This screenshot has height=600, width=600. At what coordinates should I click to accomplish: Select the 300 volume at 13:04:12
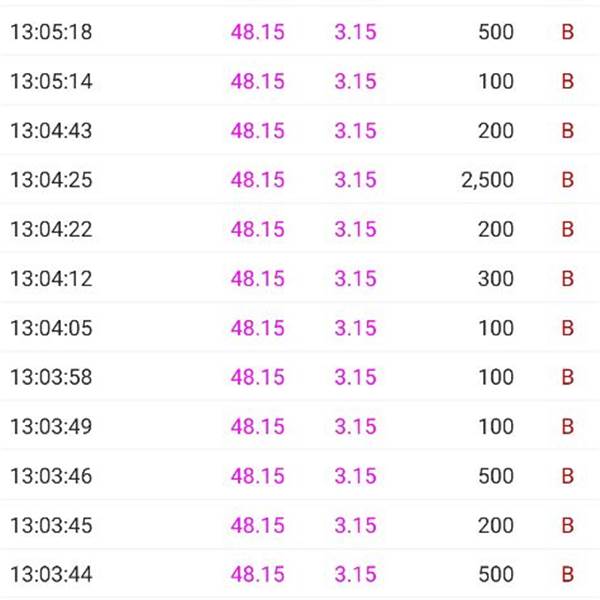coord(496,279)
